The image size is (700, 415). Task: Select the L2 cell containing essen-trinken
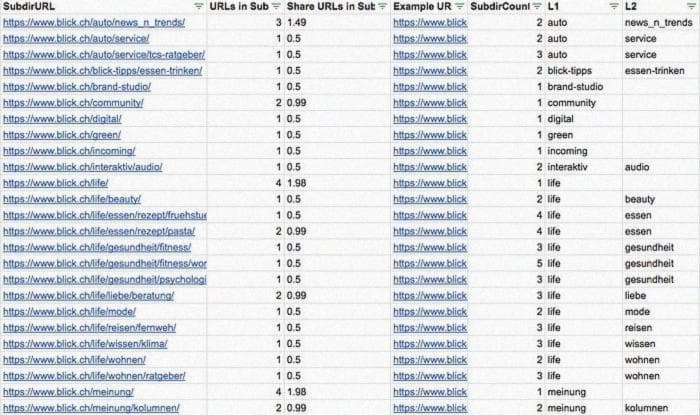click(x=660, y=71)
